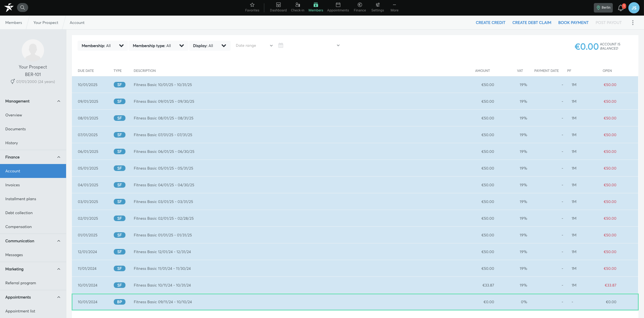Click the star logo home icon
644x318 pixels.
[x=9, y=8]
